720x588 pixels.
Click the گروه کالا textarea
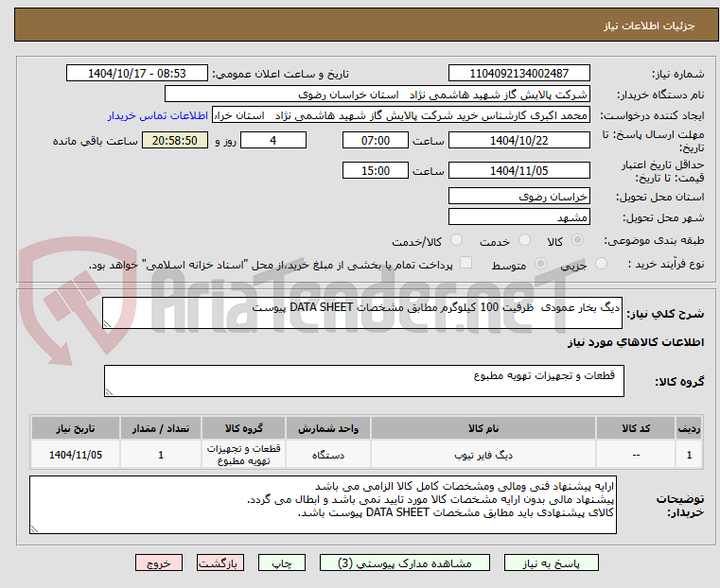364,381
